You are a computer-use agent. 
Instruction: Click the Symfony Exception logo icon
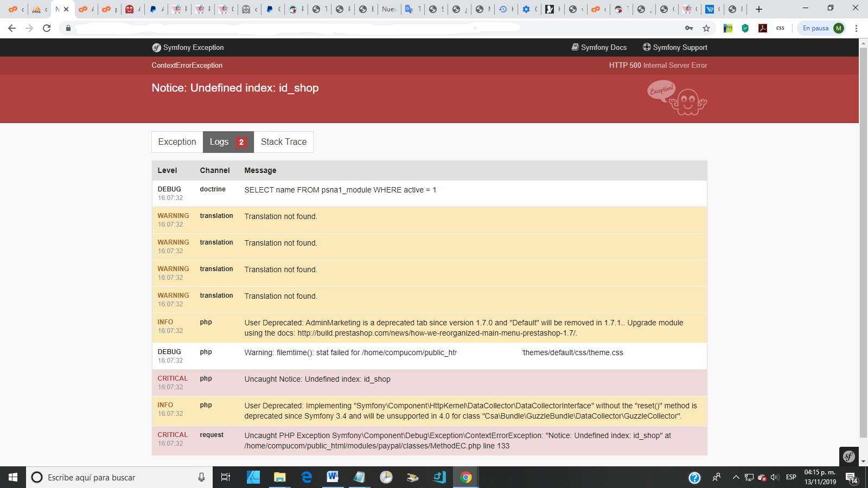(156, 48)
